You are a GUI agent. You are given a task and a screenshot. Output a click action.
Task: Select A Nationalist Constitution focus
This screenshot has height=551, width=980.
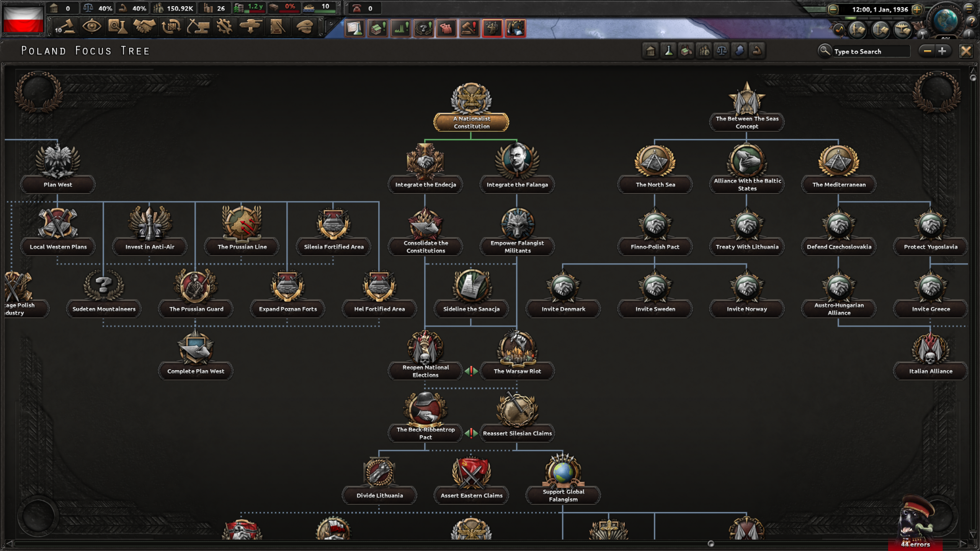(471, 107)
